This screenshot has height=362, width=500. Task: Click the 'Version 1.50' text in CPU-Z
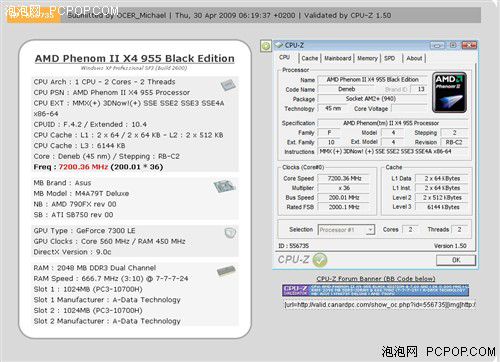coord(450,246)
